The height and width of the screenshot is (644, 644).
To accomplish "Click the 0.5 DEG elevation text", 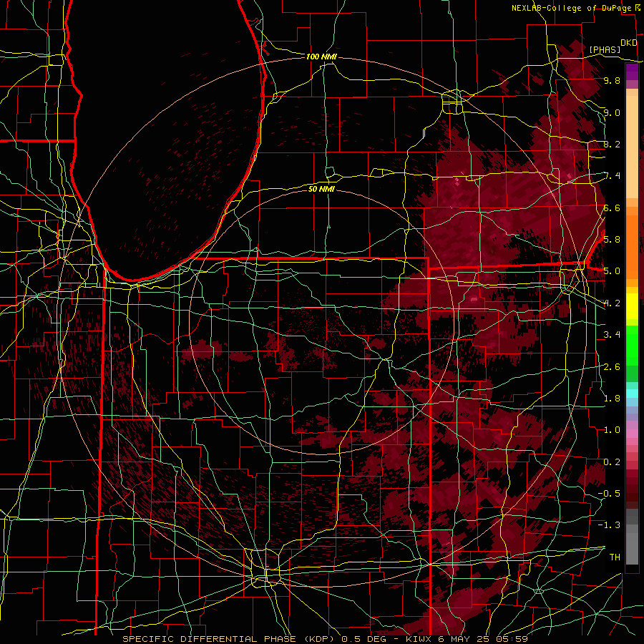I will point(364,639).
